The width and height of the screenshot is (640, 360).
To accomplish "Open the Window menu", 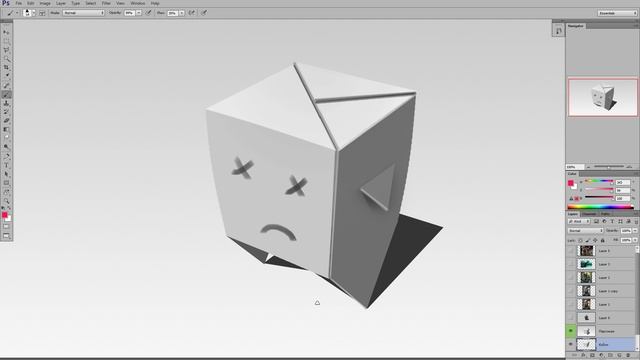I will coord(138,3).
